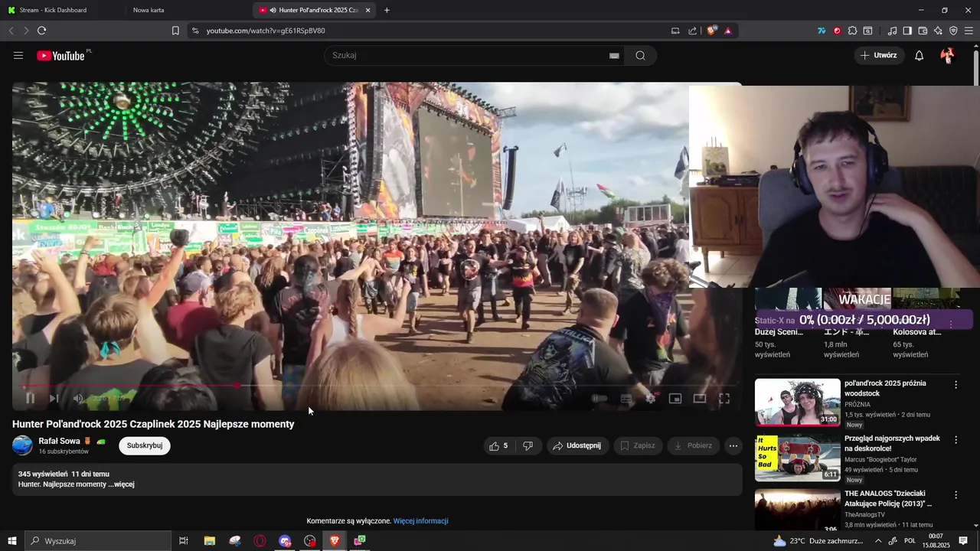Subscribe with the Subskrybuj button
The image size is (980, 551).
(145, 445)
